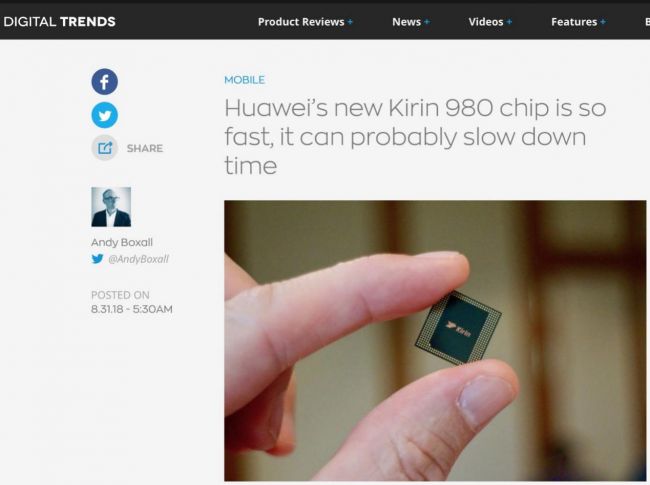This screenshot has width=650, height=485.
Task: Open the Kirin chip article image
Action: [435, 341]
